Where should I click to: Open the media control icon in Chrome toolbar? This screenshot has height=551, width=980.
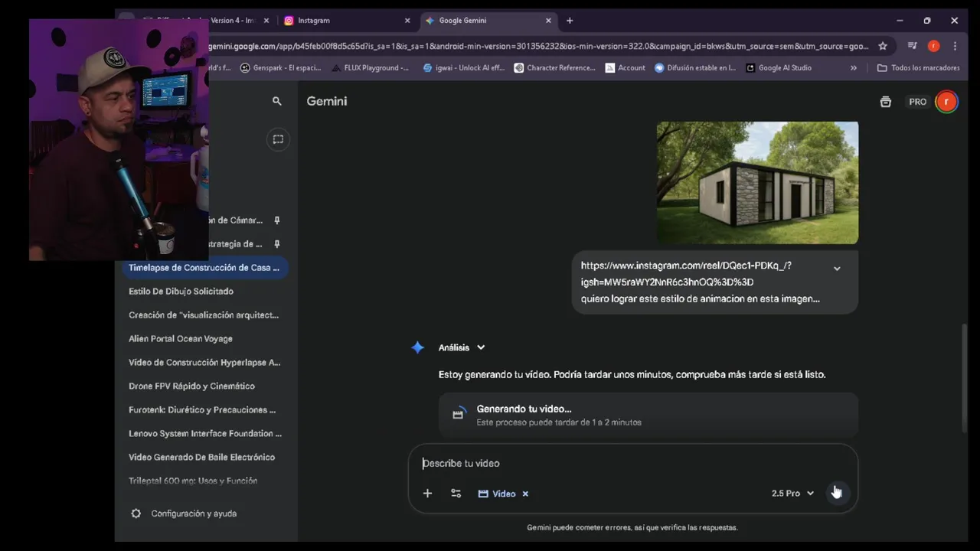click(912, 46)
